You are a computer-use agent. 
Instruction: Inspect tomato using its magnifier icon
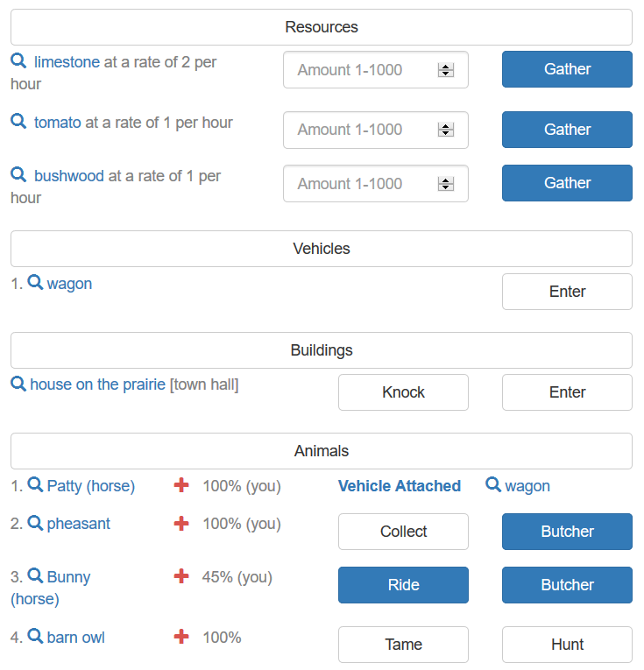(x=18, y=122)
